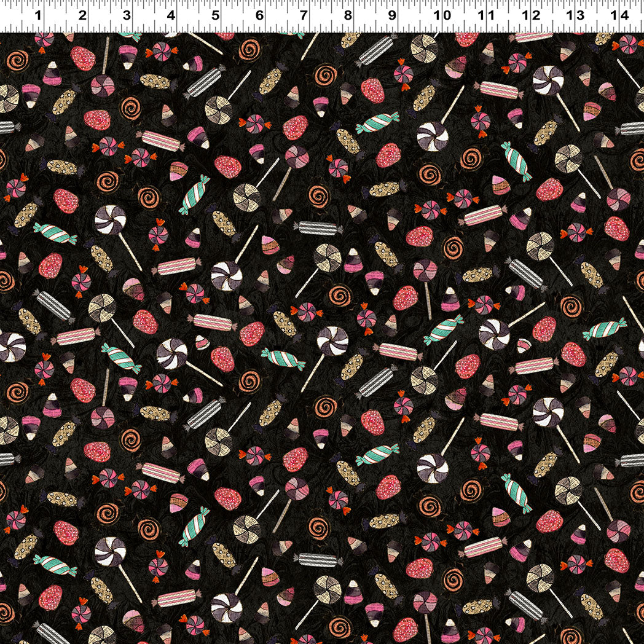Pick the ruler number "11"
Screen dimensions: 644x644
point(486,15)
